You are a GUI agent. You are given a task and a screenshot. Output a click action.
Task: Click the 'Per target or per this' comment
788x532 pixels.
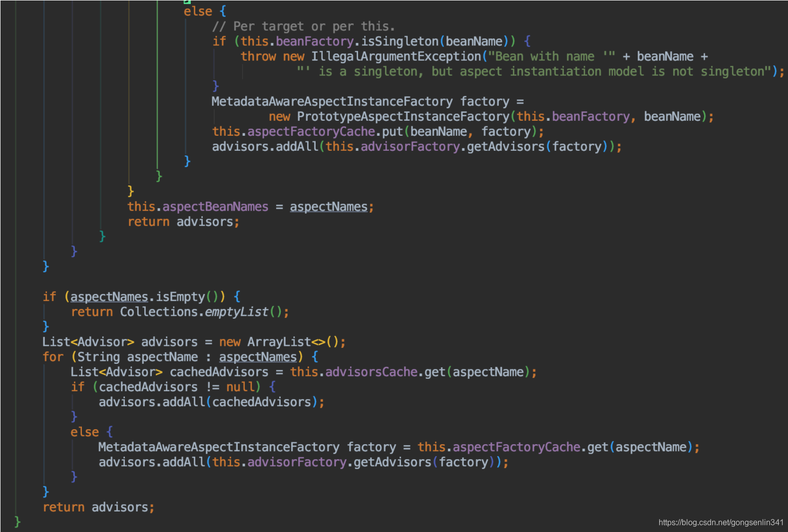304,26
